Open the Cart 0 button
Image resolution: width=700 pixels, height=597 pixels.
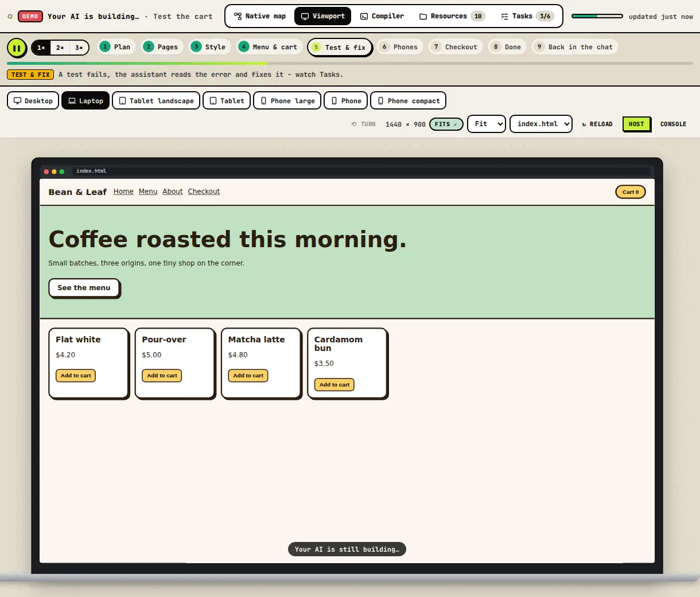[x=631, y=192]
